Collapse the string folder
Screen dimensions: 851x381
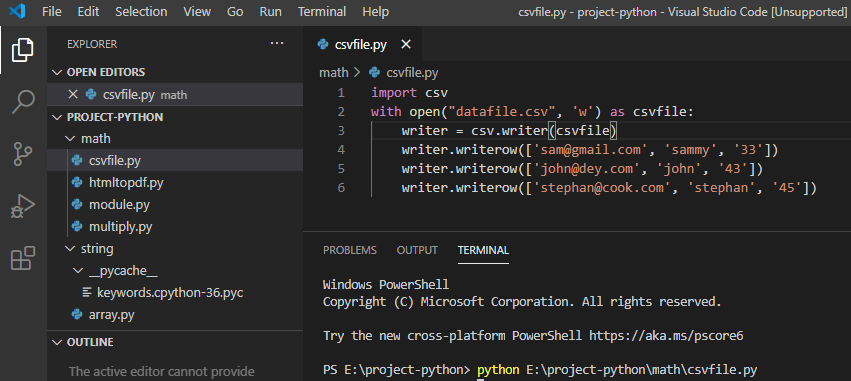70,249
